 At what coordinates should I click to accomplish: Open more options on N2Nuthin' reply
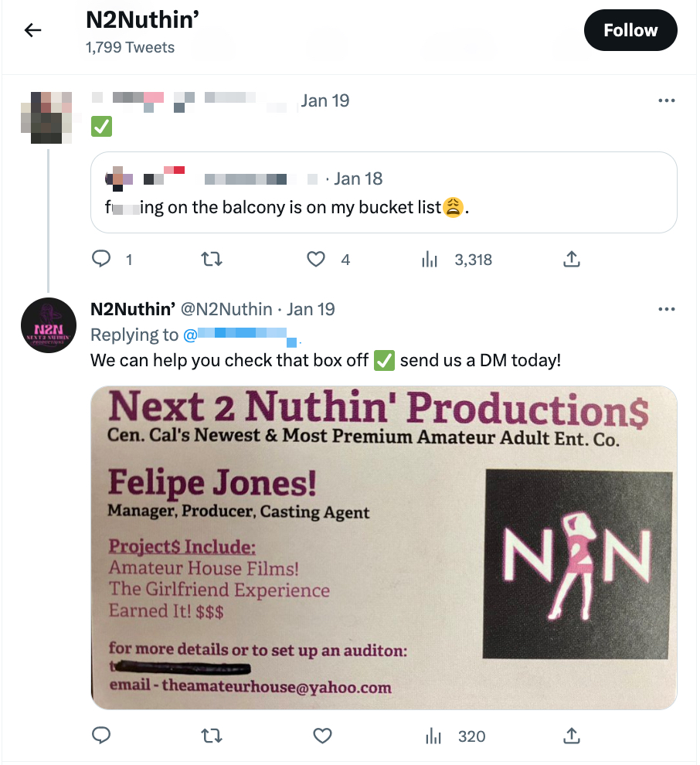(x=666, y=309)
